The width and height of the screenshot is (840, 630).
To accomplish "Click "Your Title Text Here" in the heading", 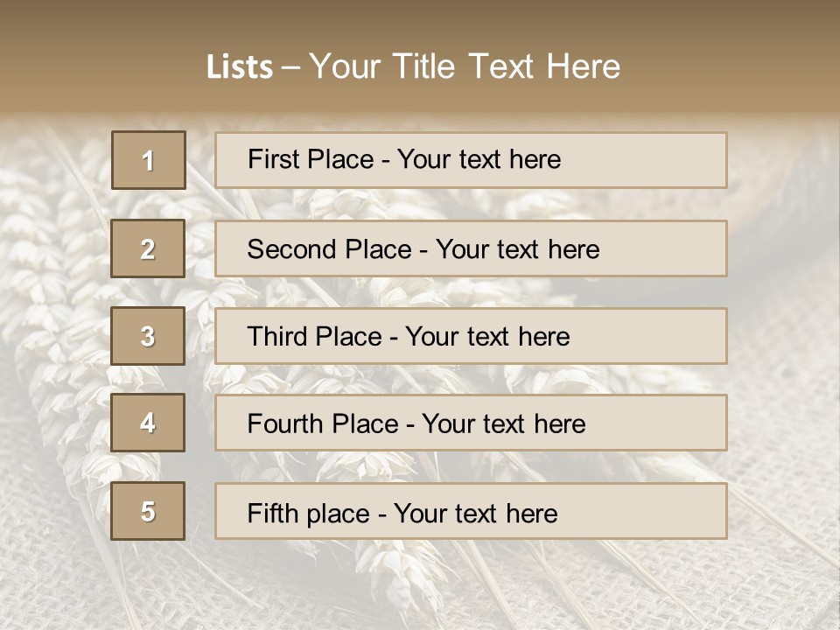I will [465, 66].
